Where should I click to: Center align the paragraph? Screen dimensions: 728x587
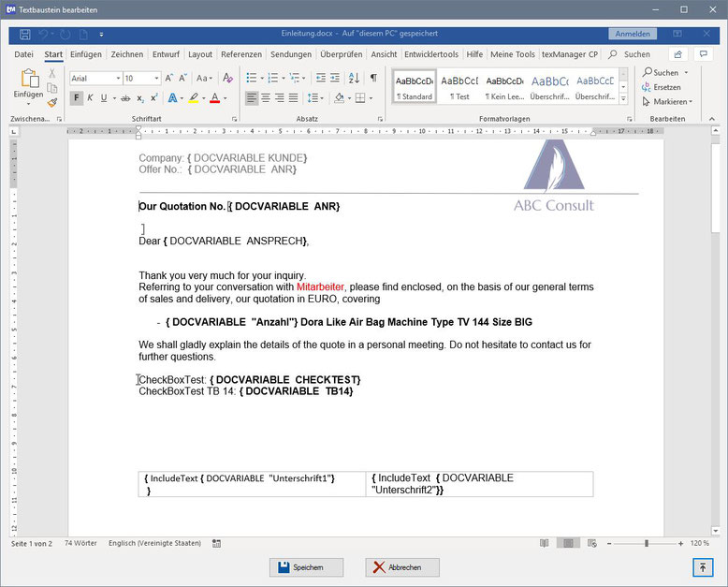tap(266, 98)
